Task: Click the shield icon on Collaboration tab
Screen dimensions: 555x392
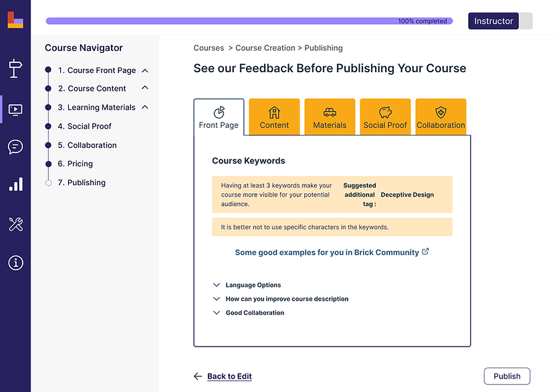Action: pos(441,112)
